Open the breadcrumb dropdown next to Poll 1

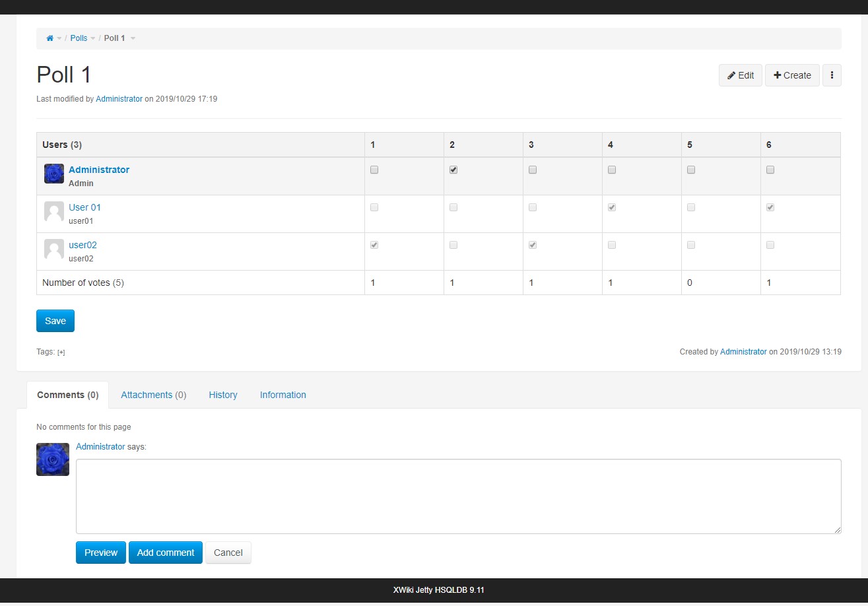(x=132, y=38)
